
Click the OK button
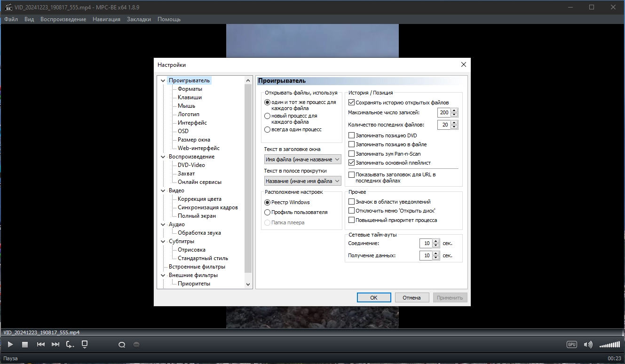pos(374,298)
